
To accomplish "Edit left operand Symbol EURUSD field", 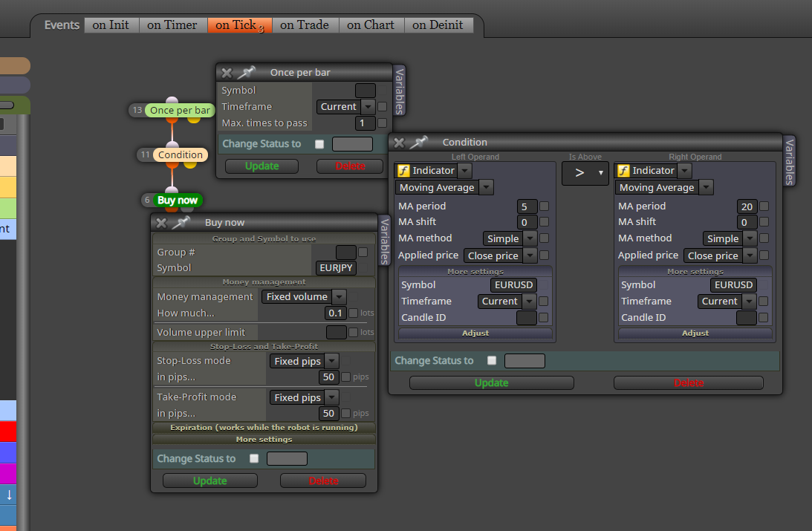I will click(x=513, y=284).
